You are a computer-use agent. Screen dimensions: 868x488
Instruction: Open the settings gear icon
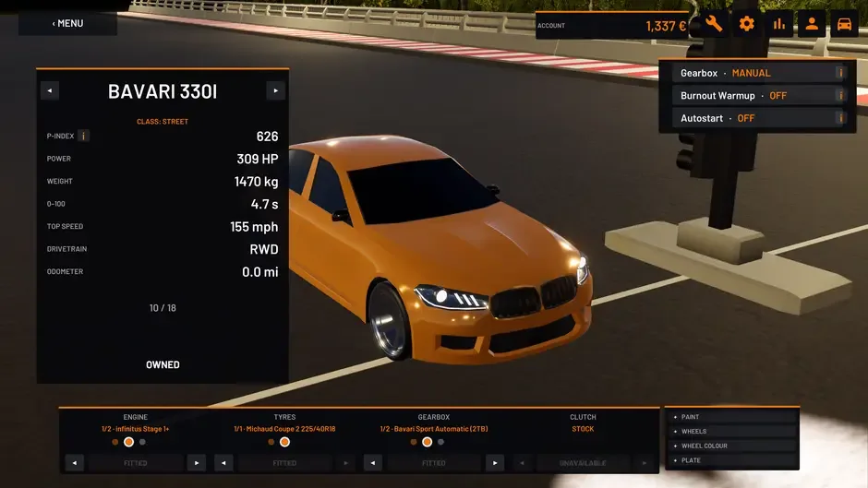[x=747, y=24]
